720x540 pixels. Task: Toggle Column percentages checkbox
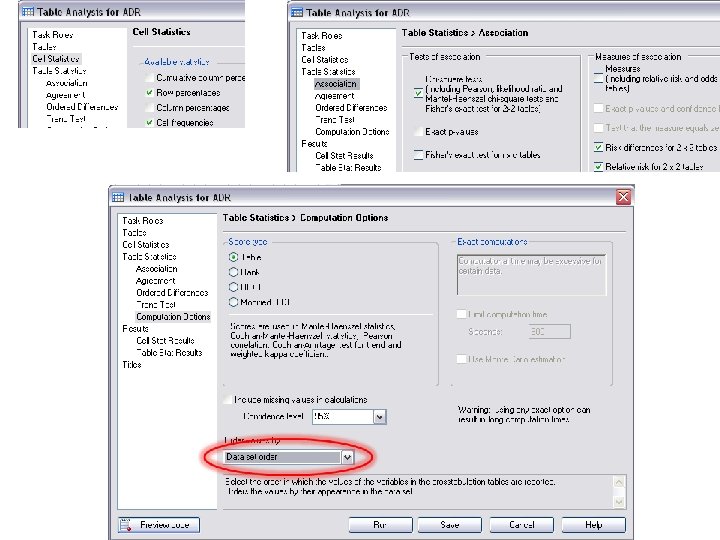pyautogui.click(x=149, y=108)
